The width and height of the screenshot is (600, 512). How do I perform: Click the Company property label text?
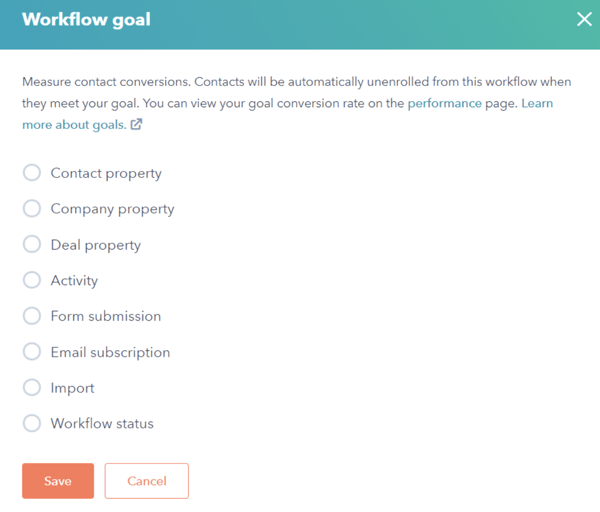(x=112, y=209)
